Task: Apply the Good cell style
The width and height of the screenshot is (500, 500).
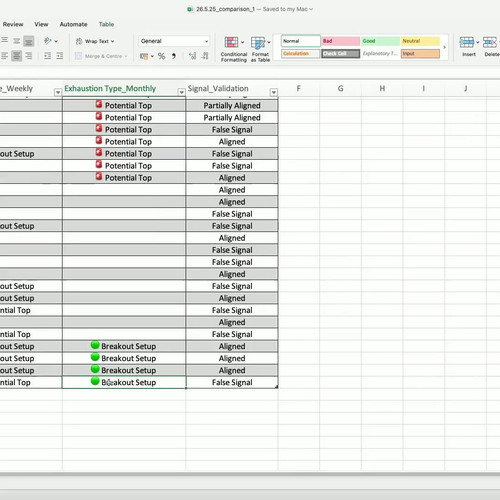Action: [x=380, y=41]
